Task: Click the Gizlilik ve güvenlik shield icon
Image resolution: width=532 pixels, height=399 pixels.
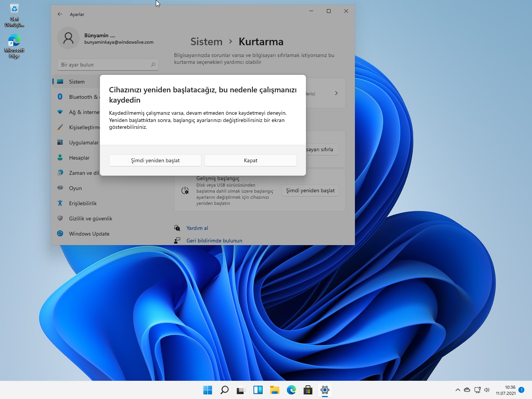Action: (x=60, y=218)
